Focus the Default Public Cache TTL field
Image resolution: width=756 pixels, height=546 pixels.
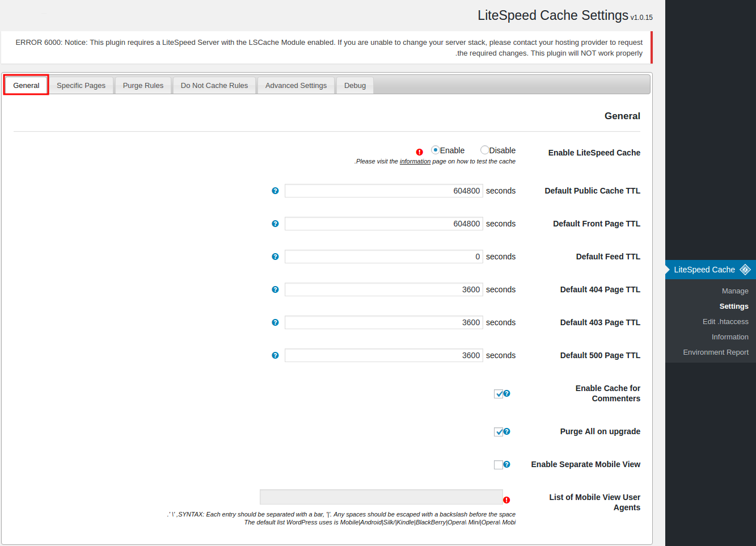point(384,191)
